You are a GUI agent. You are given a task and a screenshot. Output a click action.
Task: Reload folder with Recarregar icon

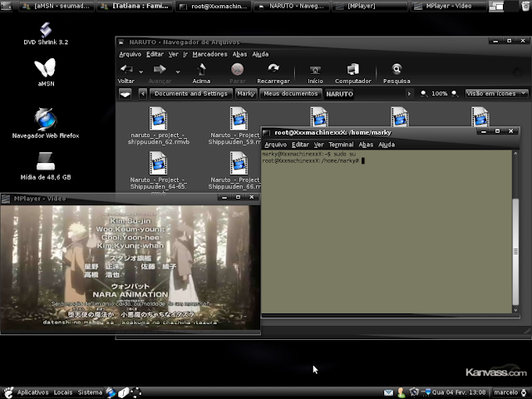pyautogui.click(x=273, y=69)
